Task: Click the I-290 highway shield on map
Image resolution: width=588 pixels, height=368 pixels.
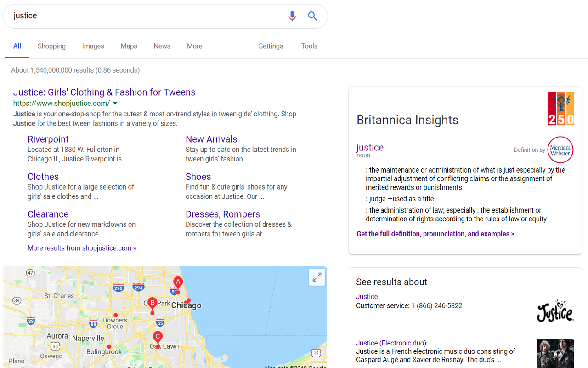Action: click(x=118, y=288)
